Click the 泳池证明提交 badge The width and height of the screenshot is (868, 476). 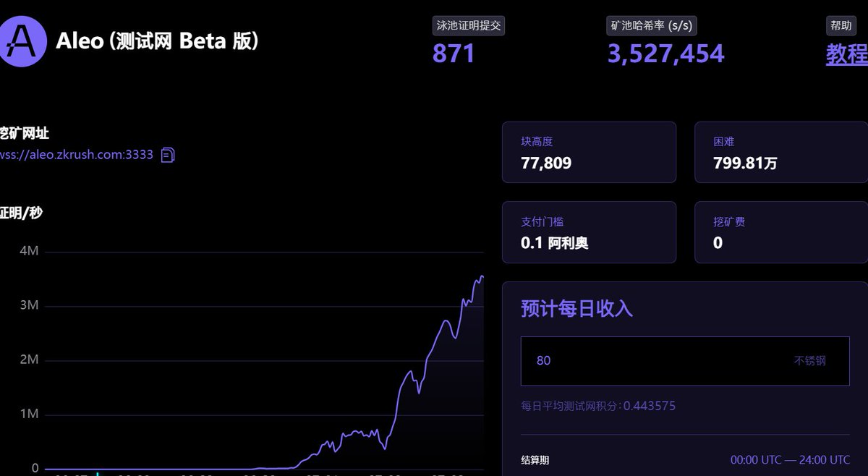(x=467, y=25)
